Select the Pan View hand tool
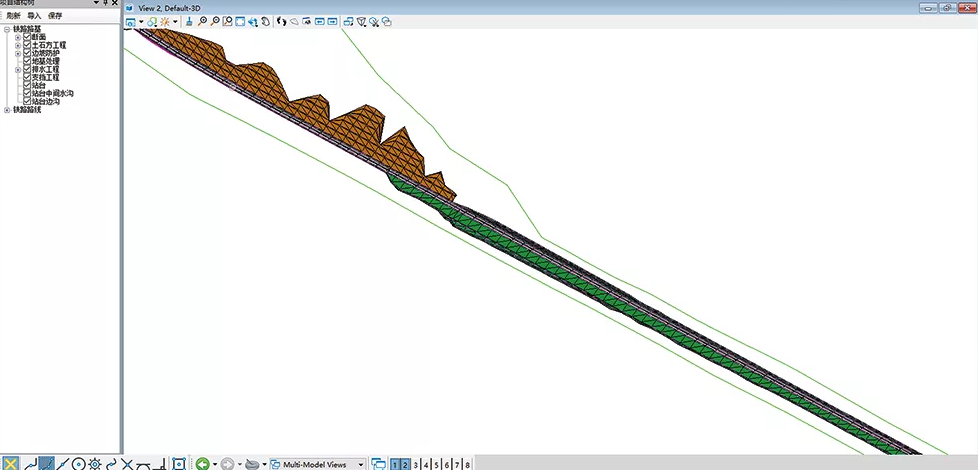This screenshot has width=978, height=470. pyautogui.click(x=266, y=22)
